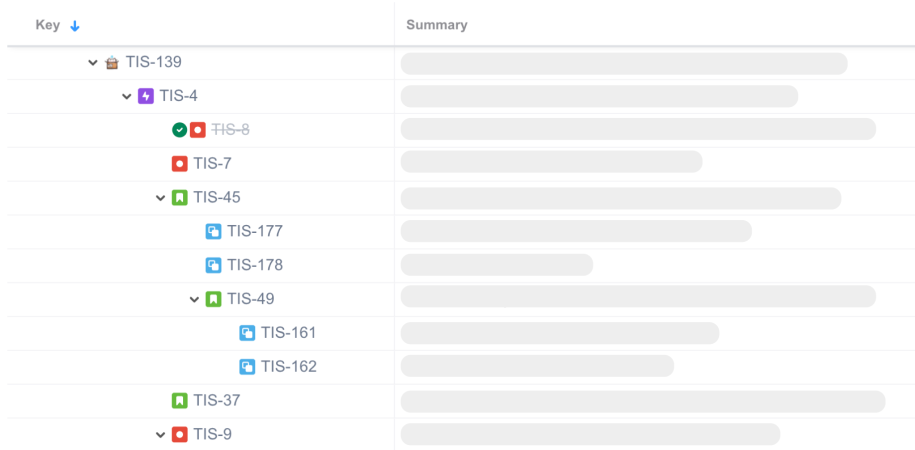Collapse the TIS-45 story subtasks
This screenshot has height=450, width=915.
tap(160, 198)
